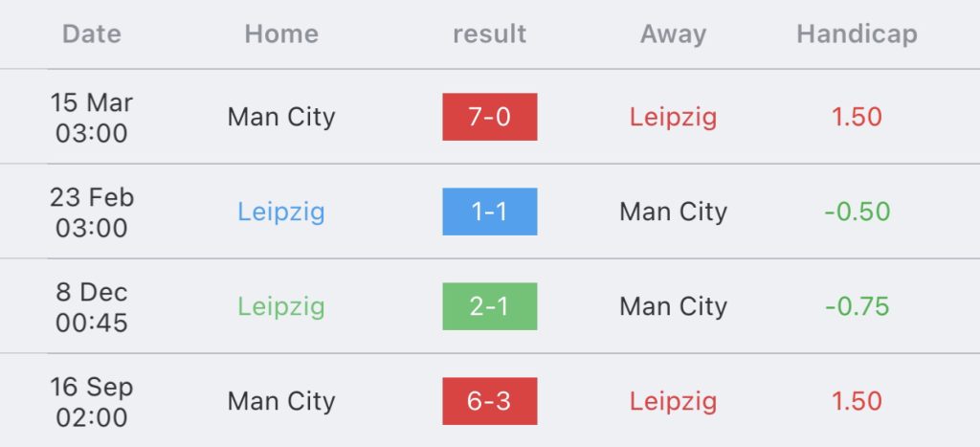Click the Home column header
This screenshot has width=980, height=447.
(x=281, y=34)
